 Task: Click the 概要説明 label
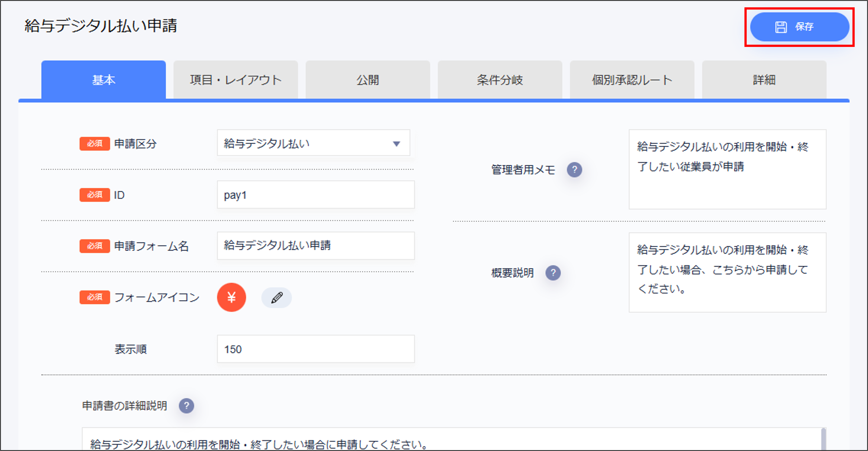512,273
